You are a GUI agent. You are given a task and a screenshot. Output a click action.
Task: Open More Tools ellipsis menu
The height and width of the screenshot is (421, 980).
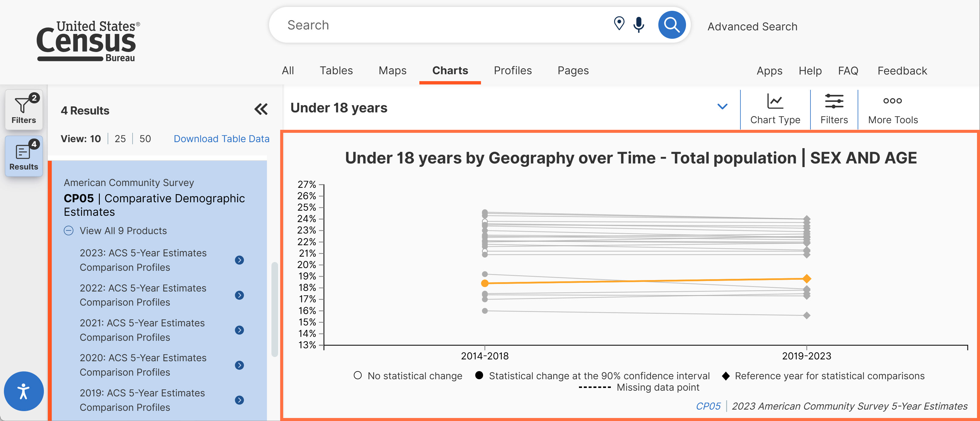click(893, 109)
